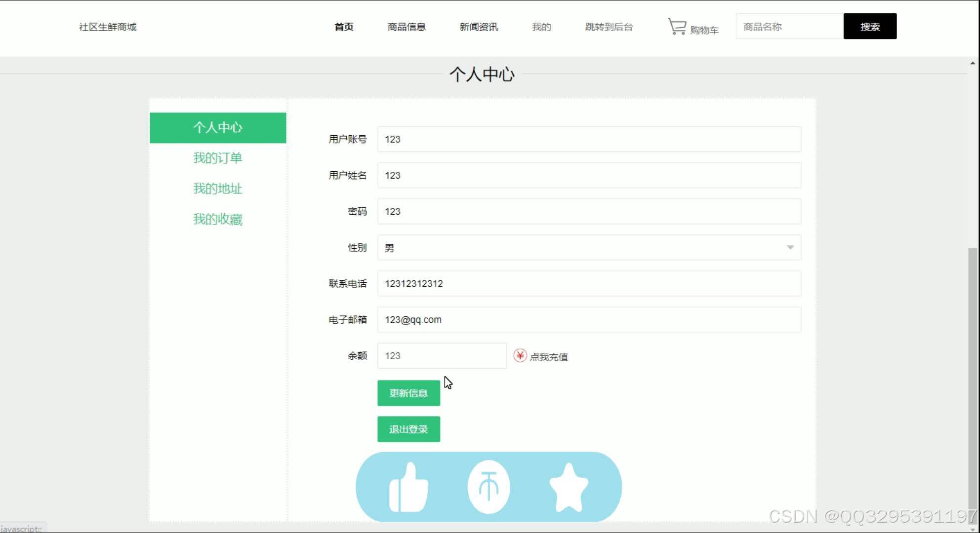Open 新闻资讯 in the navigation
Viewport: 980px width, 533px height.
479,27
